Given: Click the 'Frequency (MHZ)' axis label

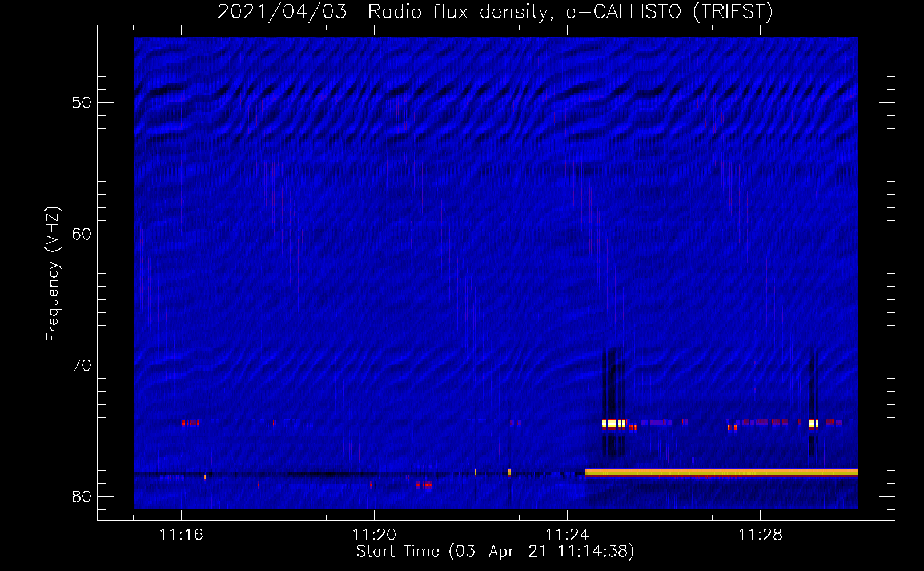Looking at the screenshot, I should (53, 274).
